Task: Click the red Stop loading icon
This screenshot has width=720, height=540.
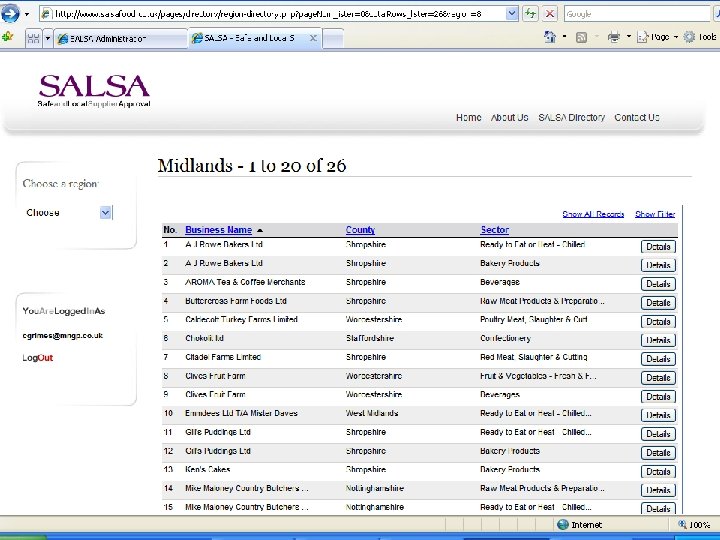Action: click(x=549, y=14)
